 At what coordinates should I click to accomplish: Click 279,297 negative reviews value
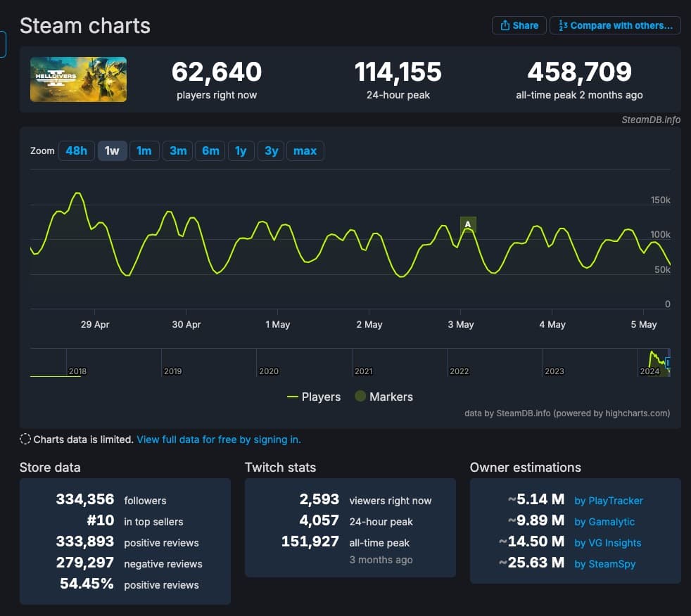click(85, 563)
